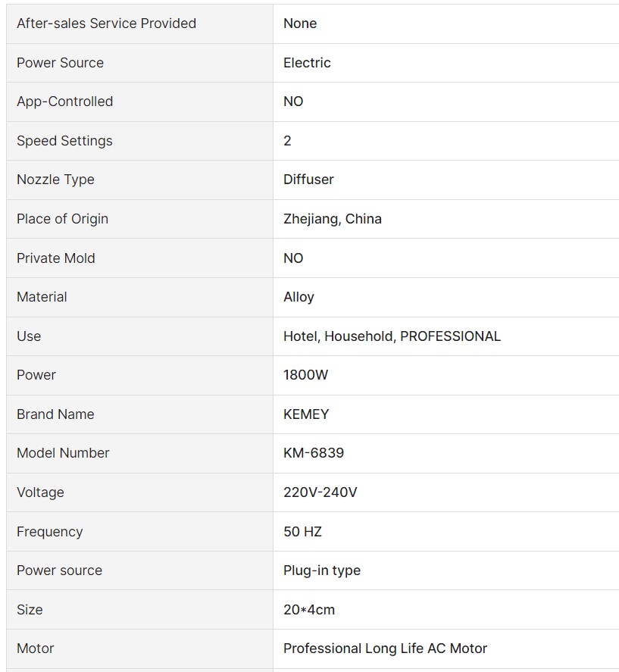
Task: Click the 'Nozzle Type' label cell
Action: pos(55,180)
